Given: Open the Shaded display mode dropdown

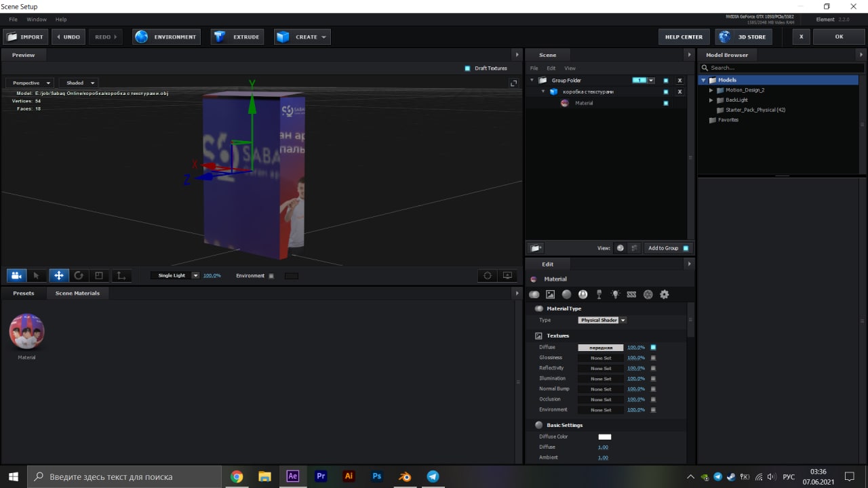Looking at the screenshot, I should (x=80, y=83).
